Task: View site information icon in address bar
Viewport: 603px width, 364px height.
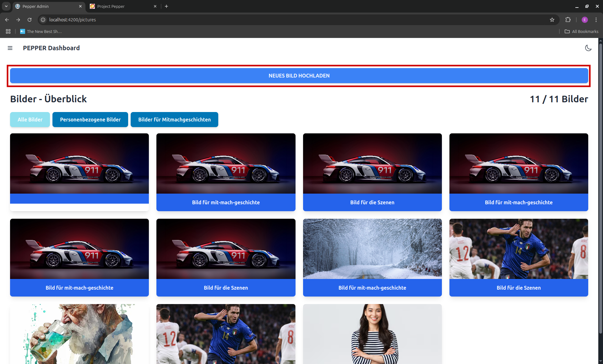Action: tap(43, 20)
